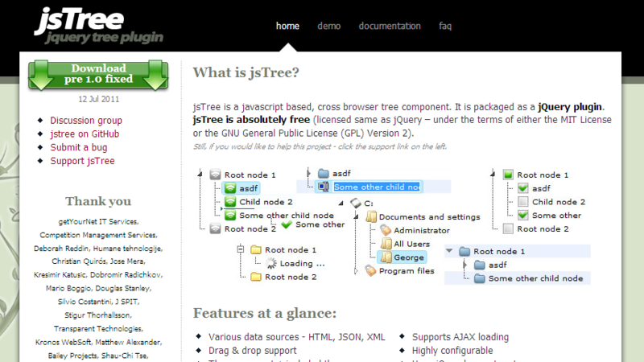Click Download pre 1.0 fixed button
The image size is (644, 362).
coord(98,75)
